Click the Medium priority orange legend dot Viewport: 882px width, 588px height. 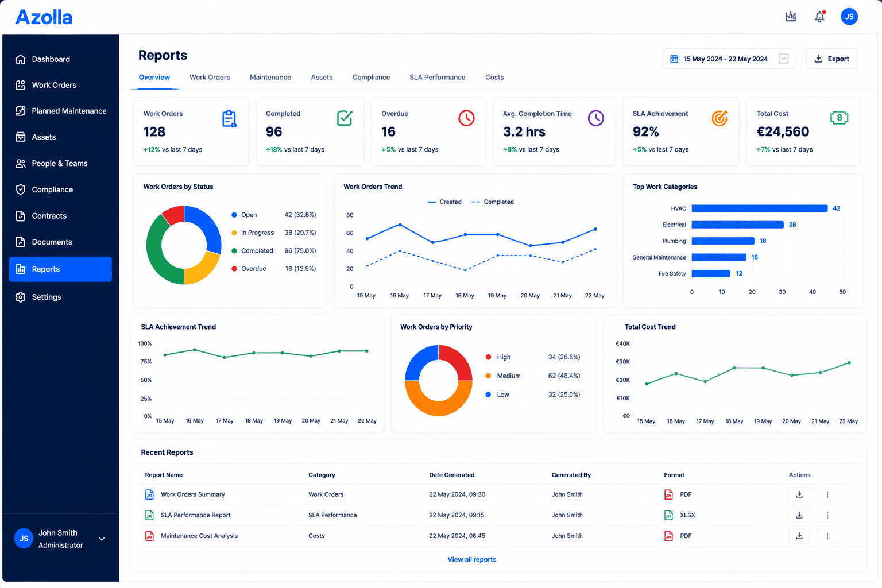pos(488,376)
